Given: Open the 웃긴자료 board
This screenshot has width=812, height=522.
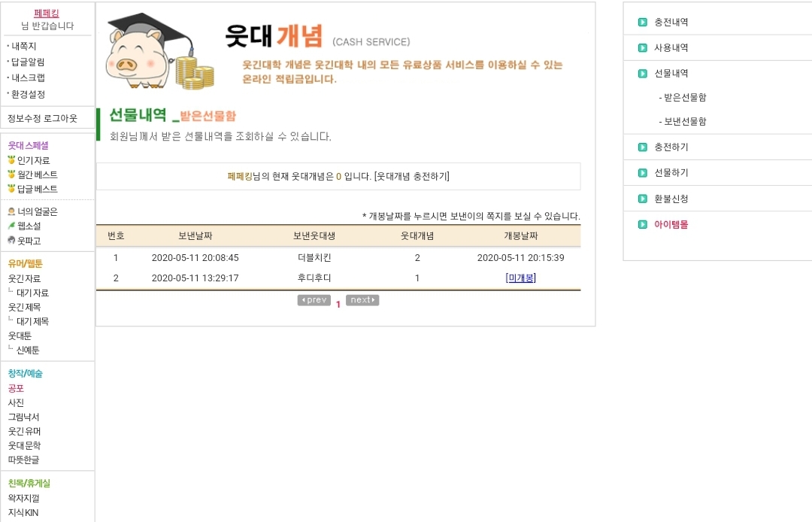Looking at the screenshot, I should point(24,278).
